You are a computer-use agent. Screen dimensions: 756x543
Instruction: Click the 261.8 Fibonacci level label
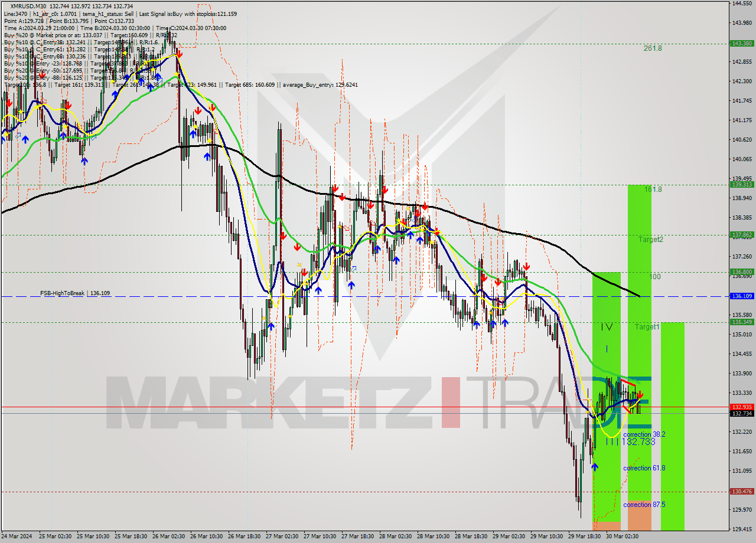653,48
